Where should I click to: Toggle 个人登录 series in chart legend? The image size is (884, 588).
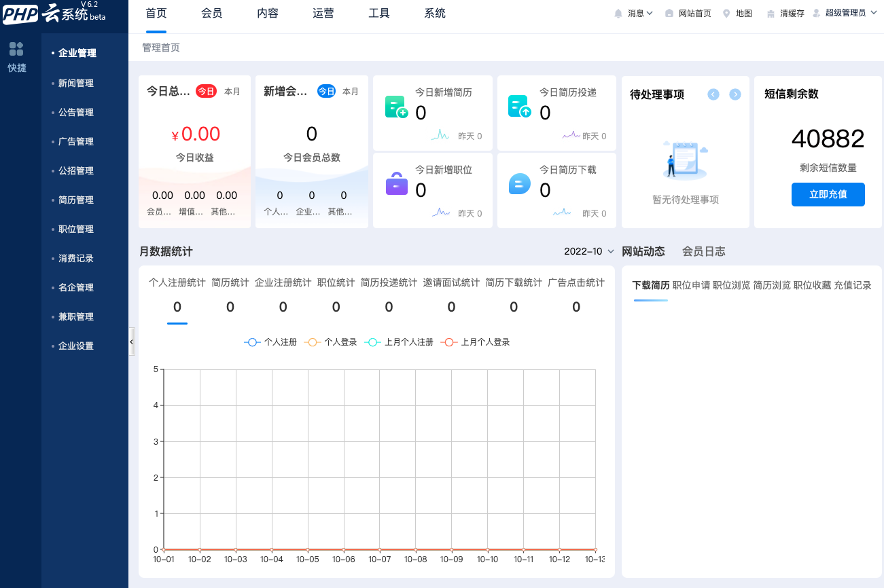(x=331, y=342)
